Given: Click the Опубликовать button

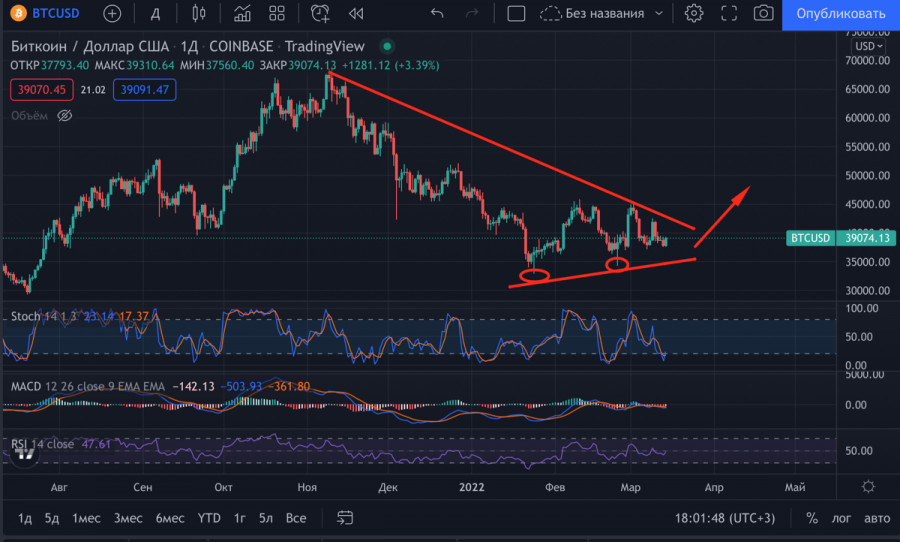Looking at the screenshot, I should click(x=841, y=14).
